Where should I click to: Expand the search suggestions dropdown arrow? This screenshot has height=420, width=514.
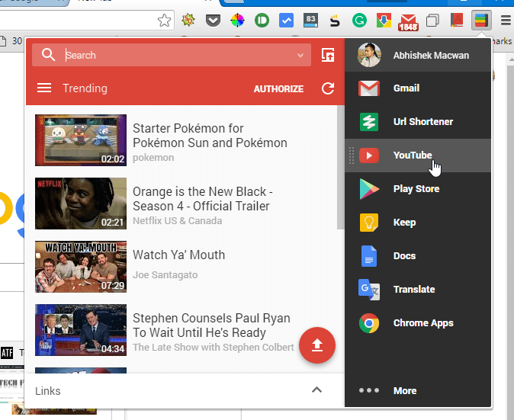300,56
